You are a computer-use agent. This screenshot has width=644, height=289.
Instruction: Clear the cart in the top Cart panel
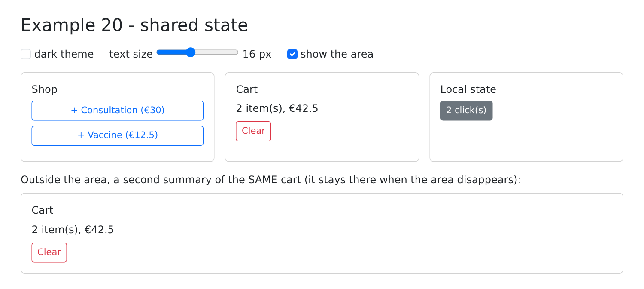(x=253, y=131)
